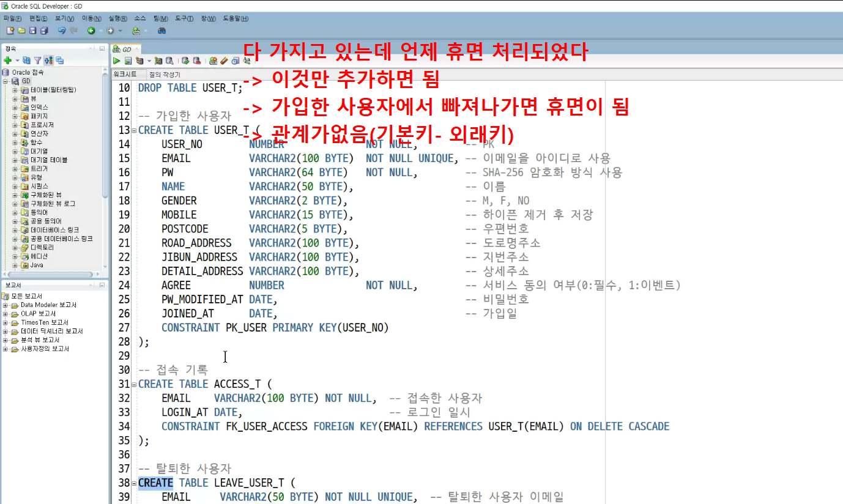Click the Run Script icon
Screen dimensions: 843x504
pyautogui.click(x=128, y=61)
